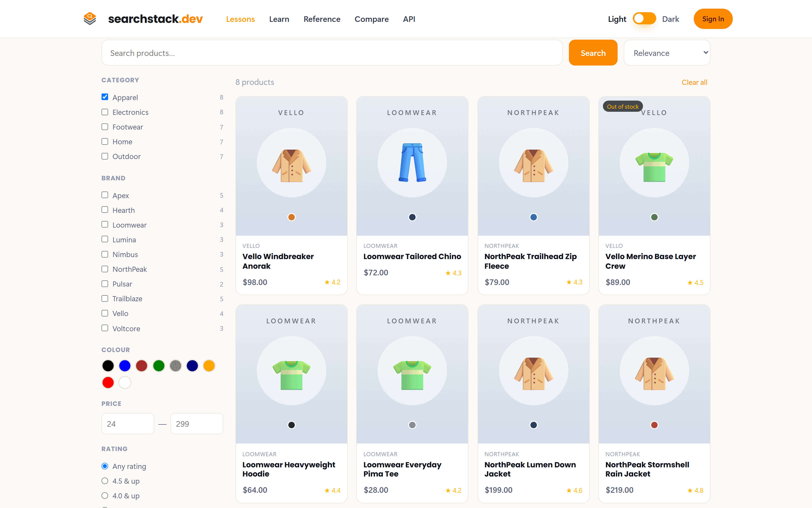This screenshot has width=812, height=508.
Task: Click the green dot on Vello Merino Base Layer card
Action: tap(654, 217)
